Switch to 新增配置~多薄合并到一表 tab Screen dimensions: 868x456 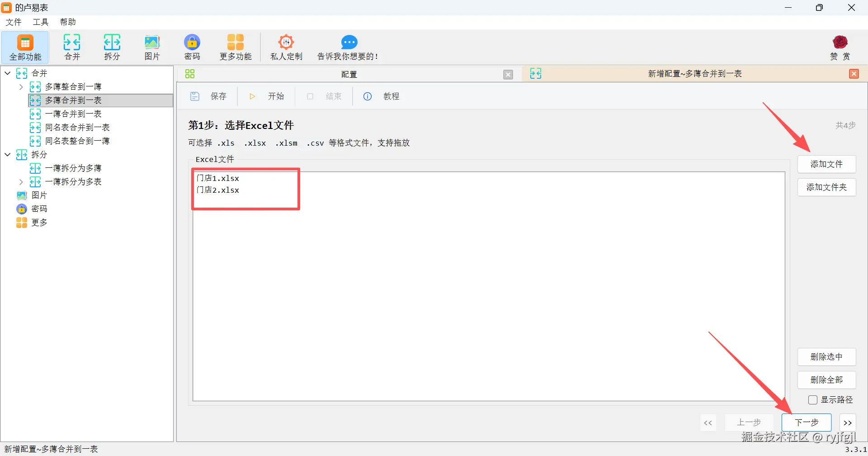695,74
